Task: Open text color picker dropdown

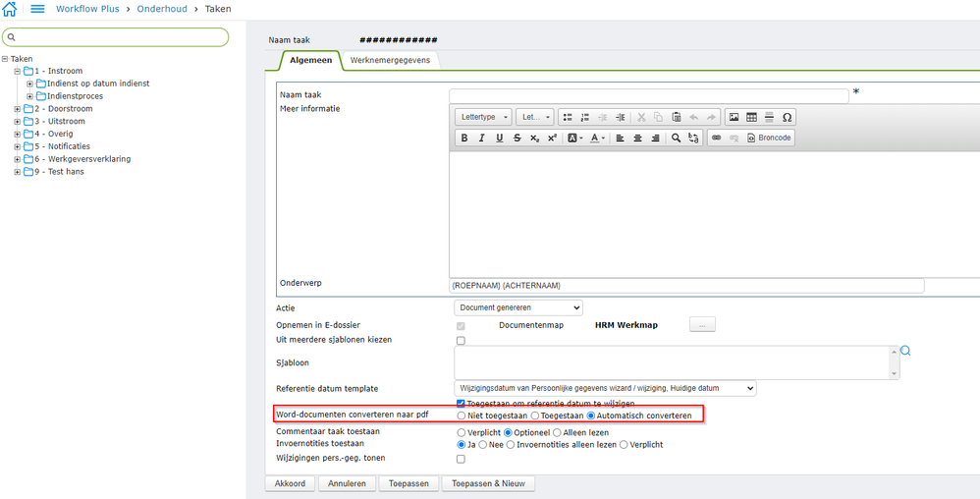Action: pyautogui.click(x=597, y=139)
